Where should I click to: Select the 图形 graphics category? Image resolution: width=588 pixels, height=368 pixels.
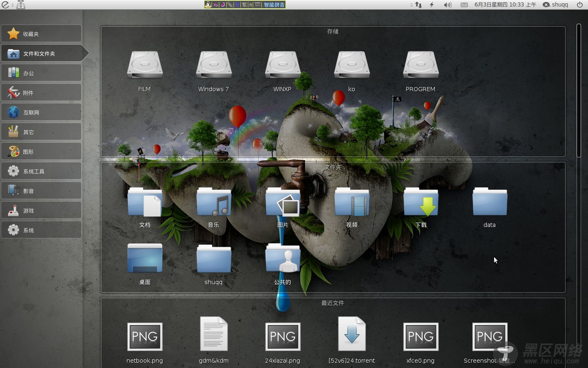(x=41, y=151)
